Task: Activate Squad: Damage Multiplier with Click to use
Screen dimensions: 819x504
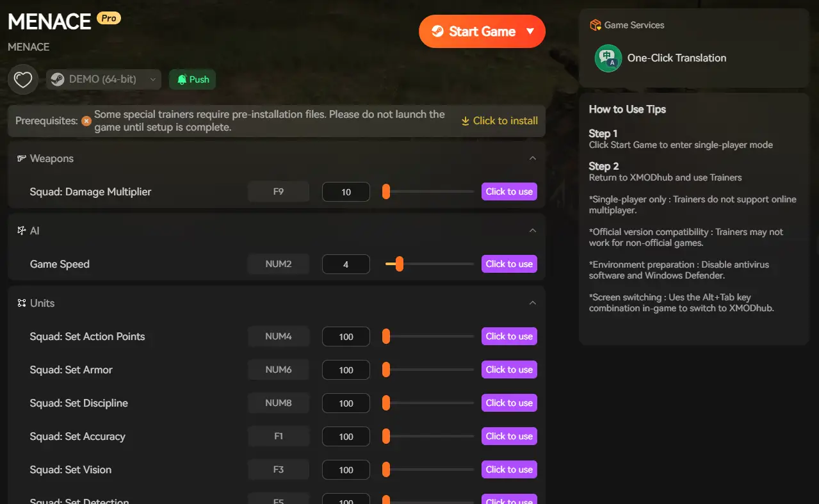Action: tap(509, 191)
